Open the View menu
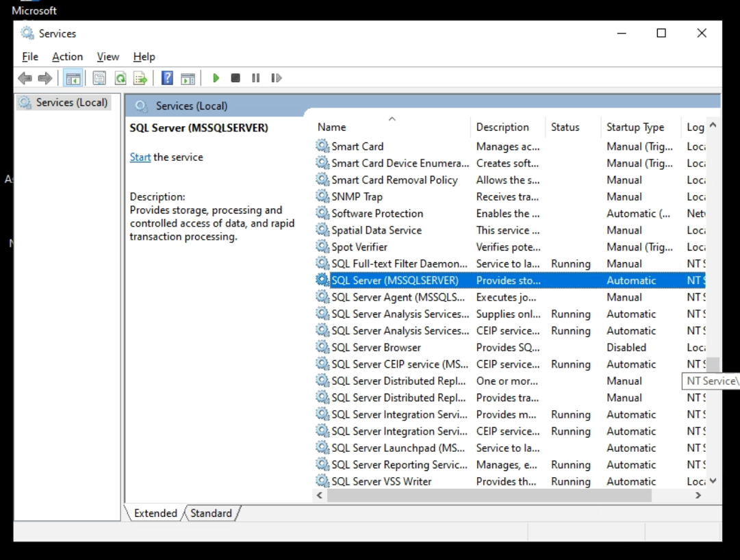The image size is (740, 560). (x=108, y=57)
